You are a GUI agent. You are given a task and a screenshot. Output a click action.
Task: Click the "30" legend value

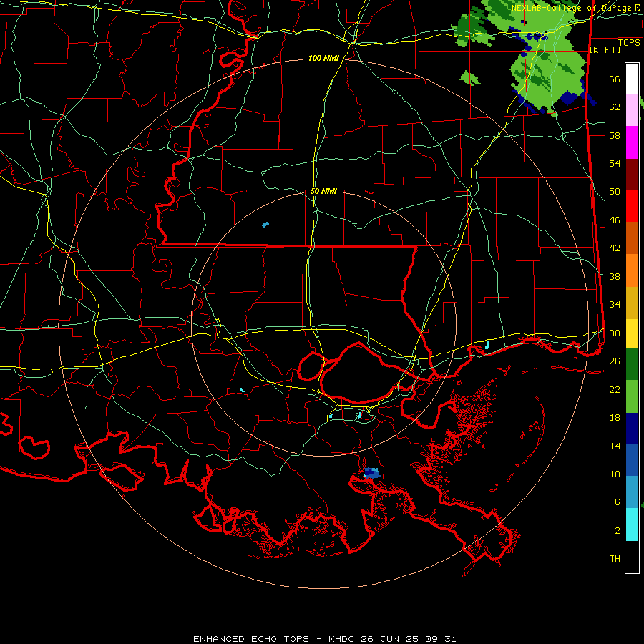pyautogui.click(x=615, y=333)
